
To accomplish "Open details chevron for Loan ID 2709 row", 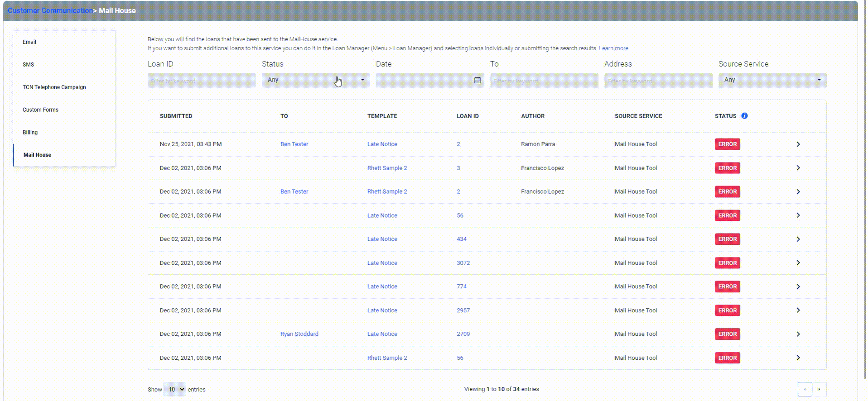I will pyautogui.click(x=798, y=334).
